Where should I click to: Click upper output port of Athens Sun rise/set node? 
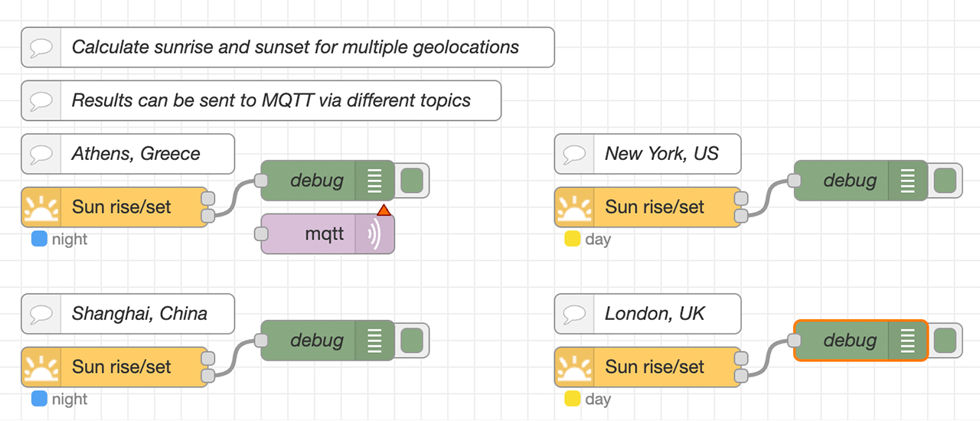(x=207, y=199)
